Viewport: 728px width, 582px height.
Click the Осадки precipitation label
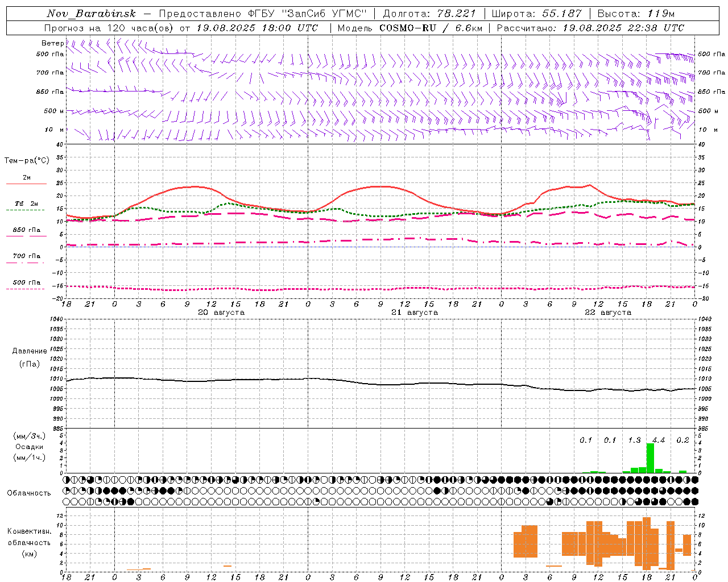29,447
